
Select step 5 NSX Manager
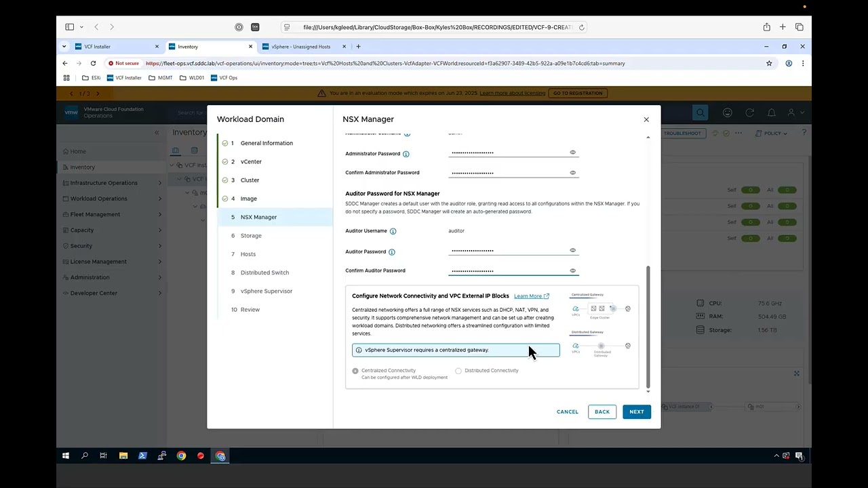click(x=275, y=217)
